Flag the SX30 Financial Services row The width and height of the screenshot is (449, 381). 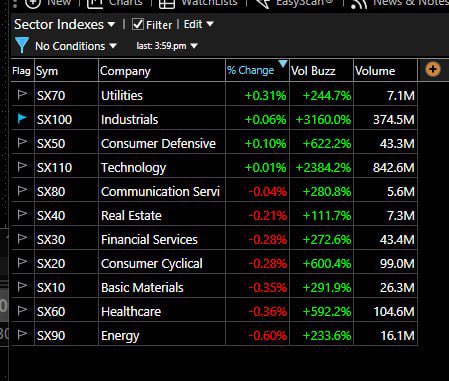click(x=22, y=239)
